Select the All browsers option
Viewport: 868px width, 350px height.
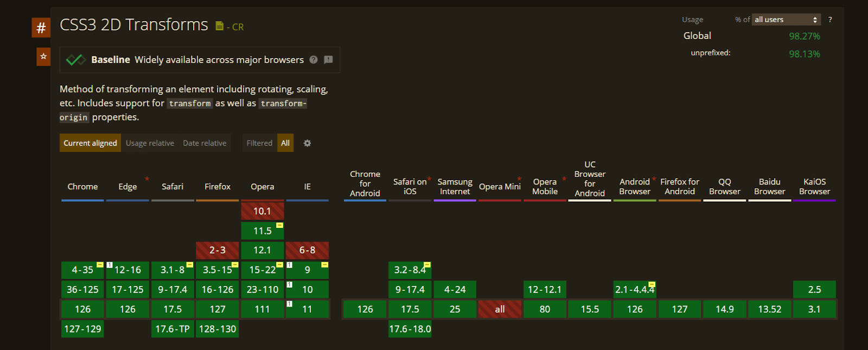point(285,143)
